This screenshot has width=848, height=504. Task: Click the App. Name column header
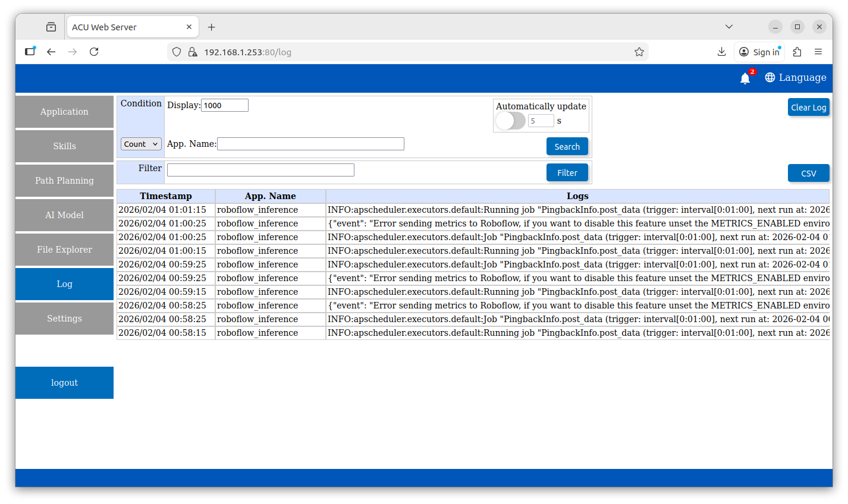click(271, 196)
